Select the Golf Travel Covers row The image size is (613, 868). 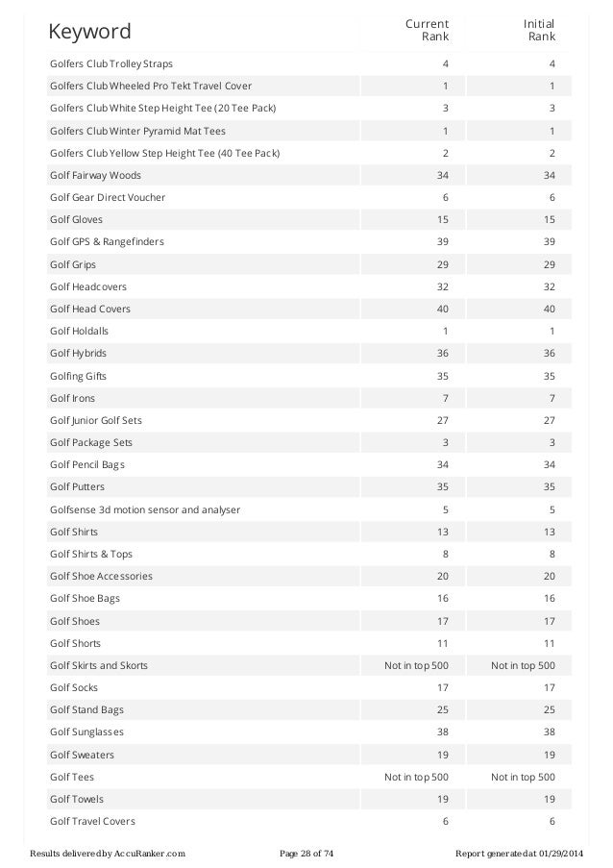[x=309, y=822]
